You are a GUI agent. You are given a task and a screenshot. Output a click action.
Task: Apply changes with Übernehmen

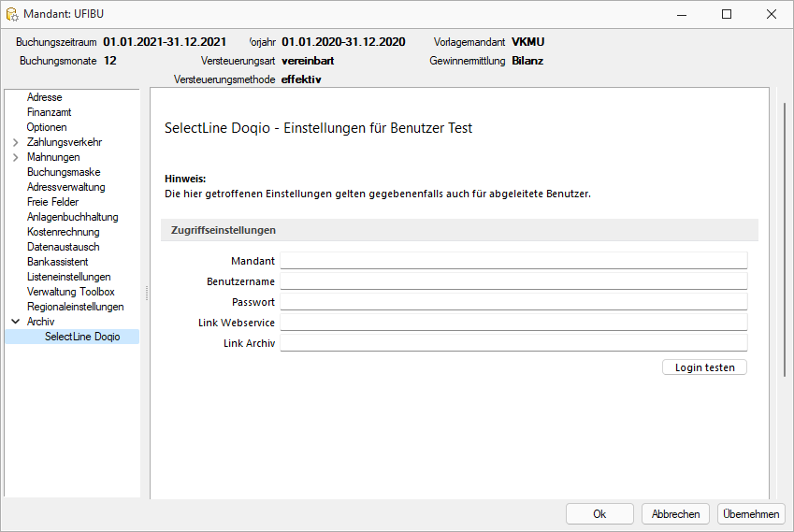[751, 514]
